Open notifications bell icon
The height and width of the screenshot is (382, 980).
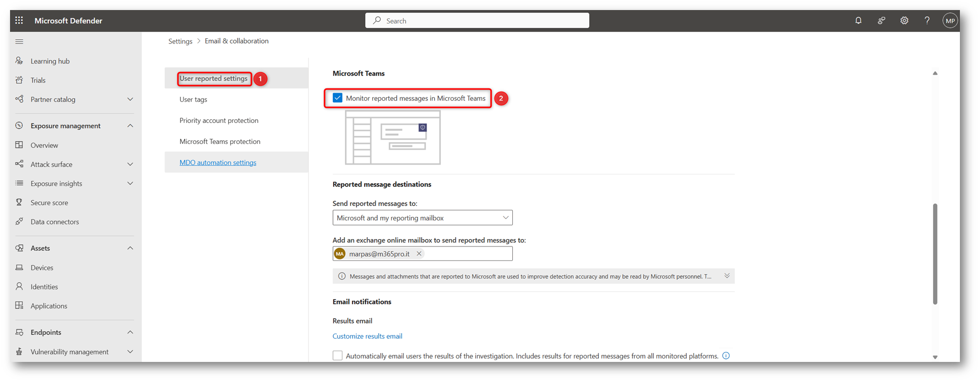[x=859, y=21]
